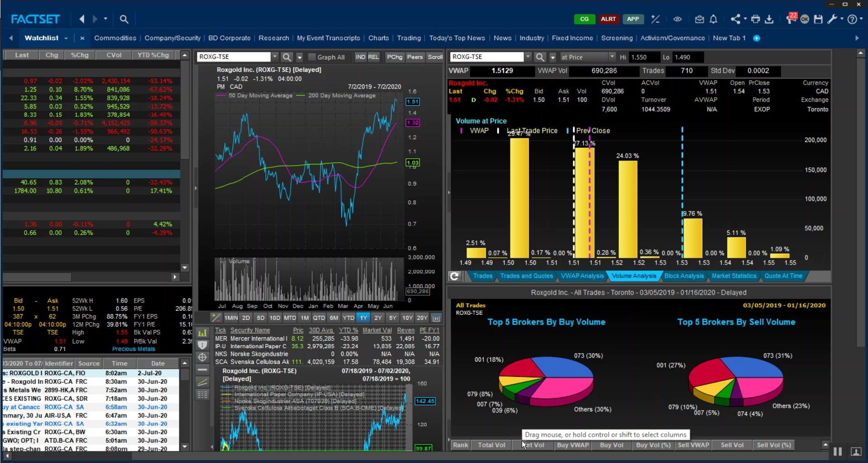Click inside the ROXG-TSE ticker input field
Viewport: 868px width, 463px height.
[x=235, y=57]
